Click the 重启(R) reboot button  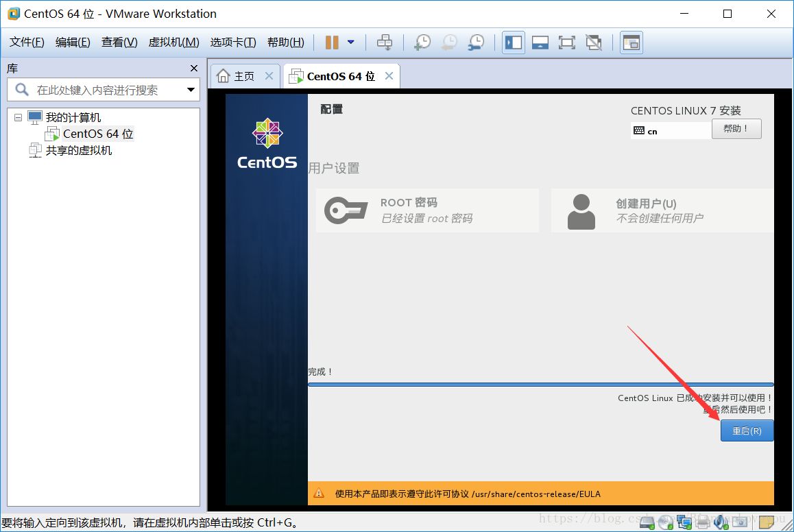747,431
